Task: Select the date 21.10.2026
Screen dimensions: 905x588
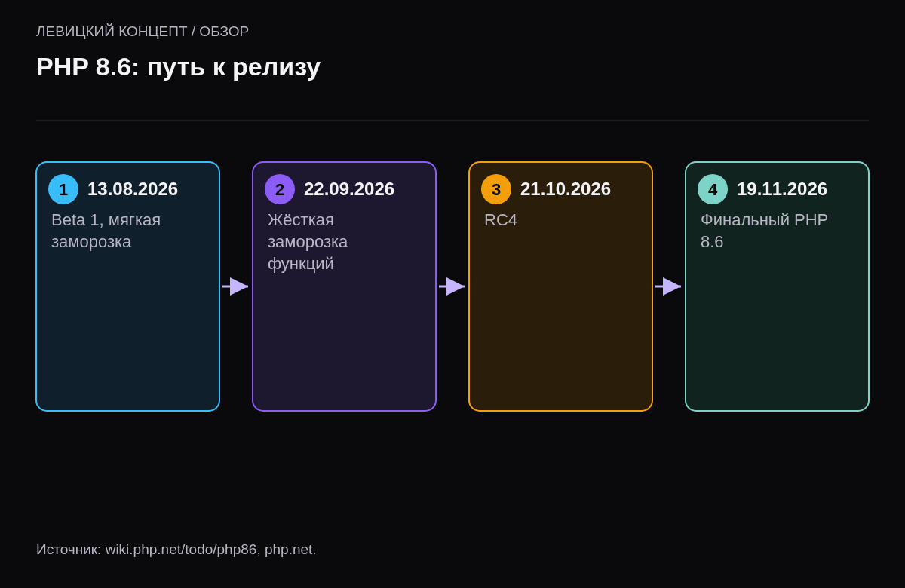Action: point(566,189)
